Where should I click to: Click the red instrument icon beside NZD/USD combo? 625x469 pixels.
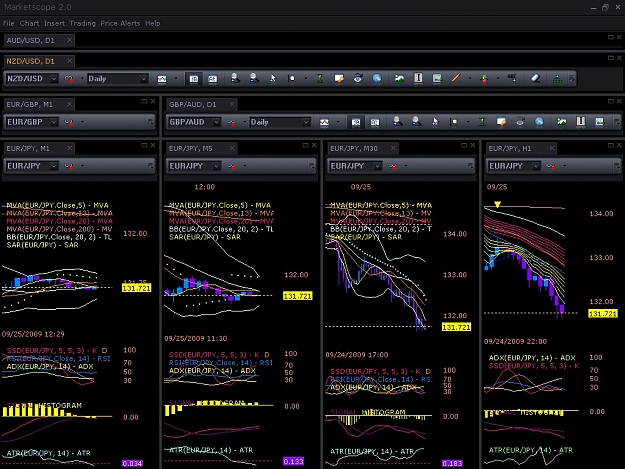tap(69, 79)
